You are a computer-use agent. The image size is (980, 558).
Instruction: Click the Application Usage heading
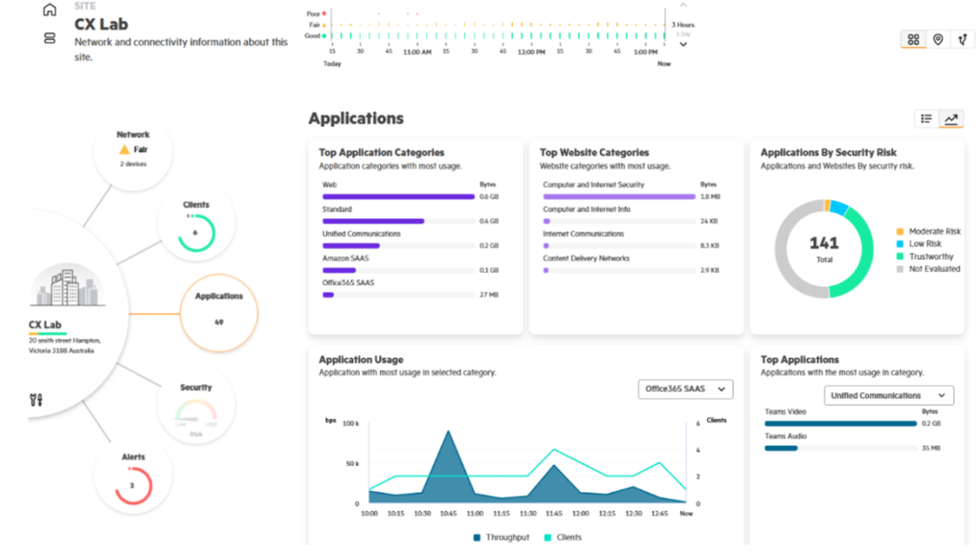[x=361, y=360]
